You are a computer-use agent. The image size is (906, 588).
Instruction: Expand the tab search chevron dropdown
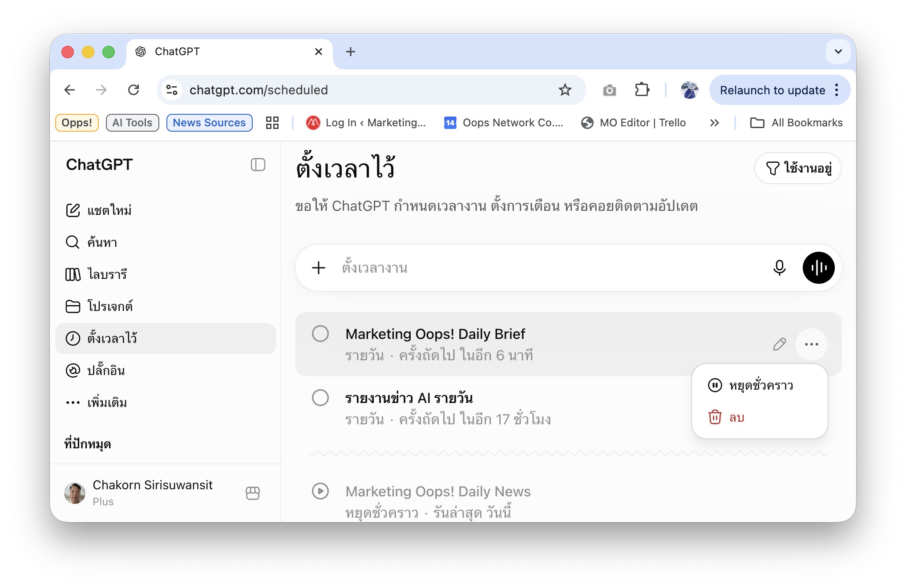(x=838, y=52)
